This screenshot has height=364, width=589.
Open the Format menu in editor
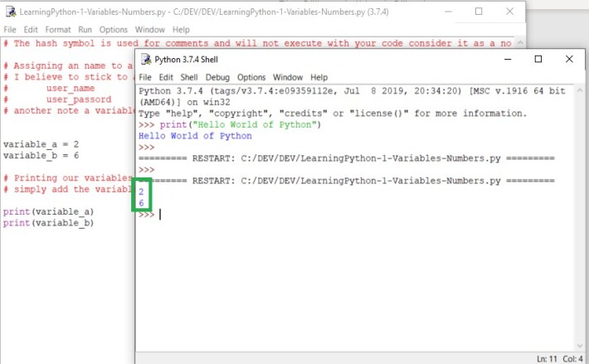click(x=58, y=30)
